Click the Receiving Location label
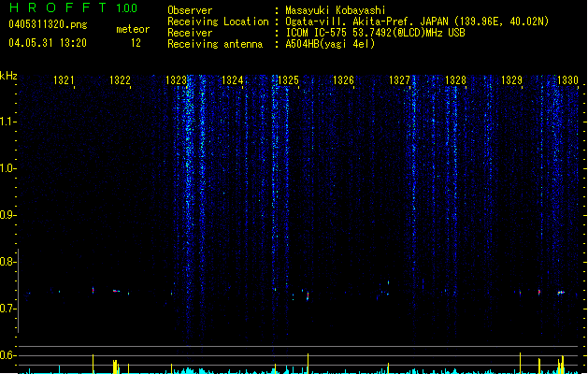 point(218,22)
